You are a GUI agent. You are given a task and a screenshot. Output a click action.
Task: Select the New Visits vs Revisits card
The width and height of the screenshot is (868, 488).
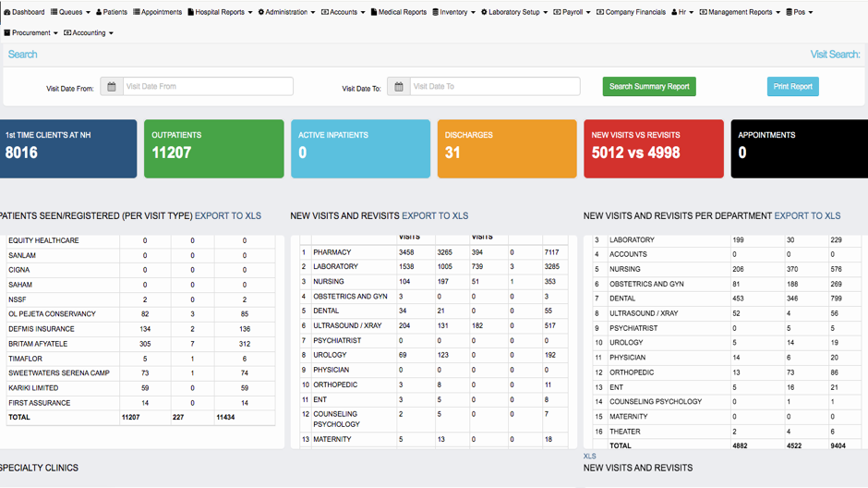654,149
